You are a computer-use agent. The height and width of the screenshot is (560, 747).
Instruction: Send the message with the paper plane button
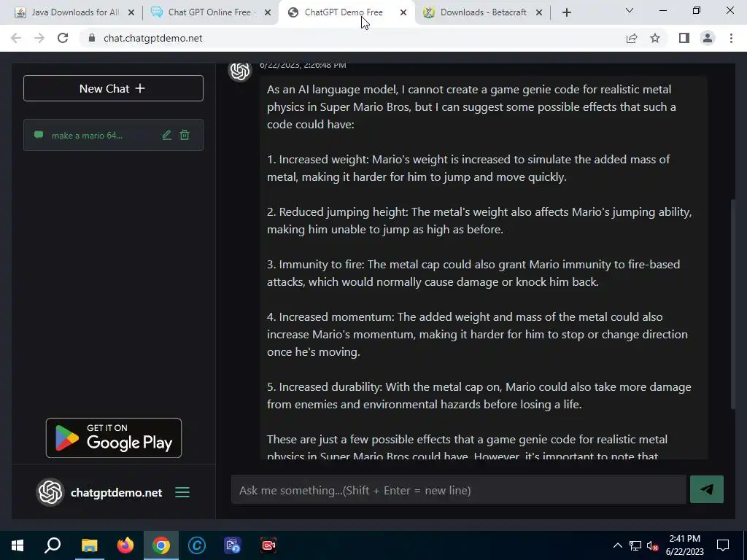click(x=706, y=489)
